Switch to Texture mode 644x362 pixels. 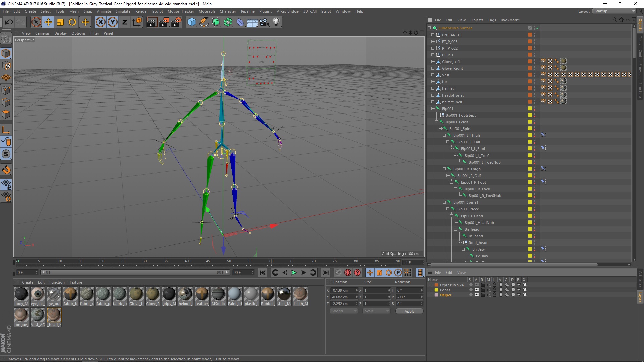point(6,66)
